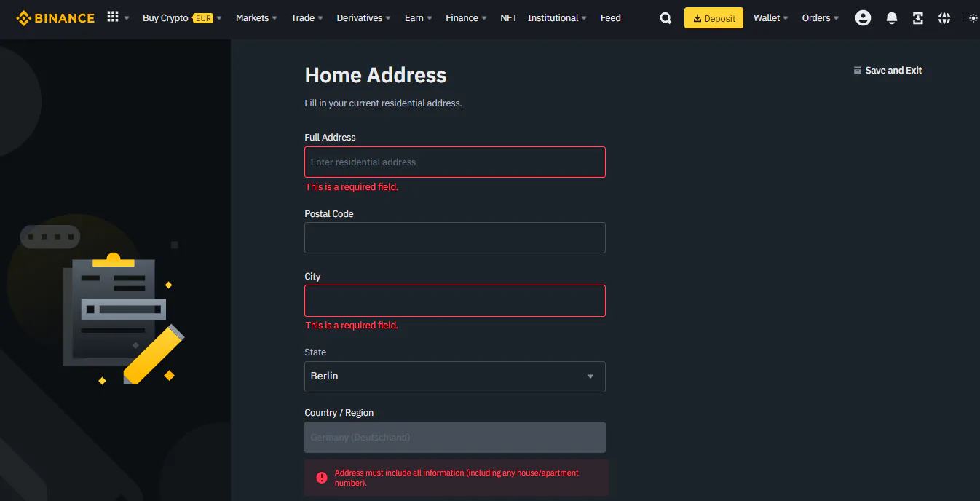Viewport: 980px width, 501px height.
Task: Expand the Earn menu
Action: [419, 18]
